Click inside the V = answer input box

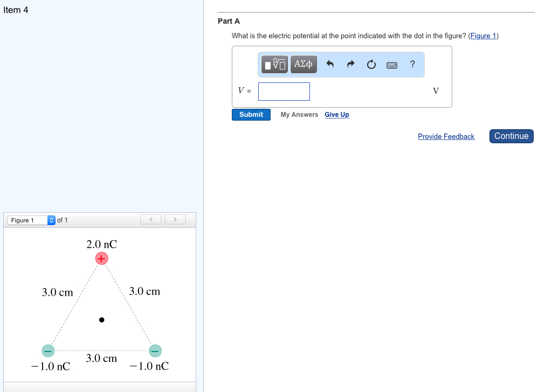[284, 92]
